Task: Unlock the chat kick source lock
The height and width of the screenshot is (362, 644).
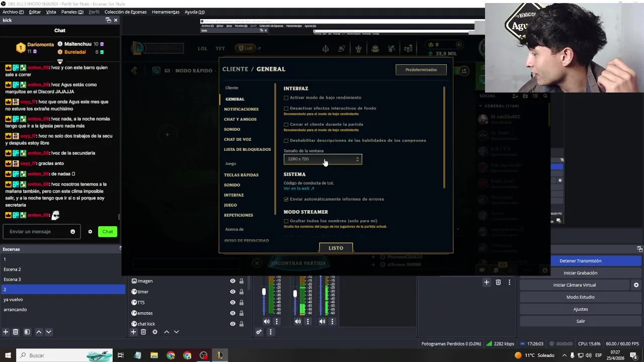Action: 242,324
